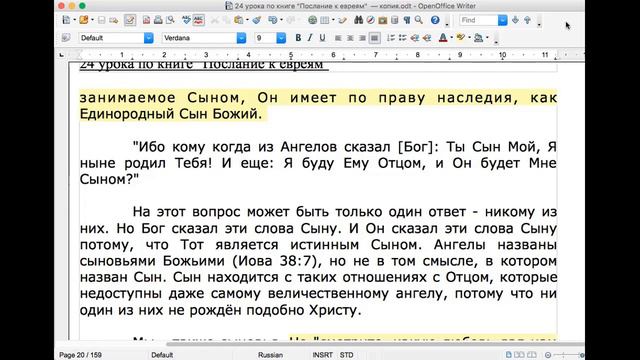Click the Insert Table icon
The height and width of the screenshot is (360, 640).
click(x=324, y=20)
